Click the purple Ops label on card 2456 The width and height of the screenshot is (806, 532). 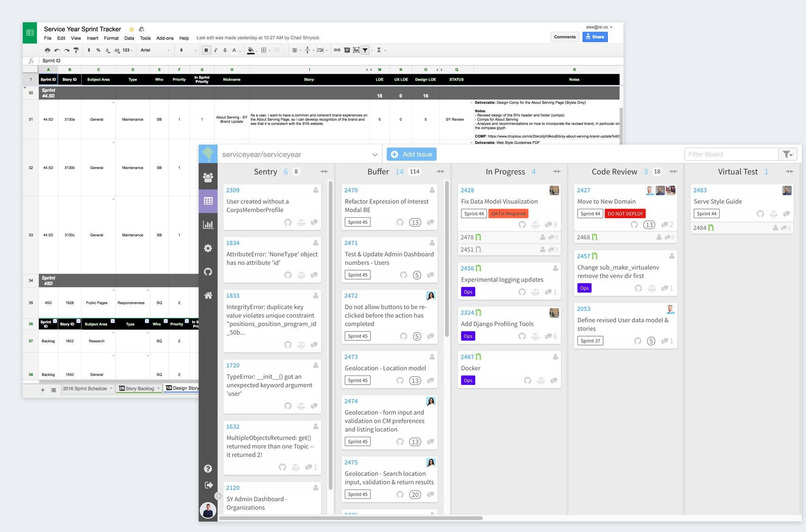pyautogui.click(x=468, y=292)
